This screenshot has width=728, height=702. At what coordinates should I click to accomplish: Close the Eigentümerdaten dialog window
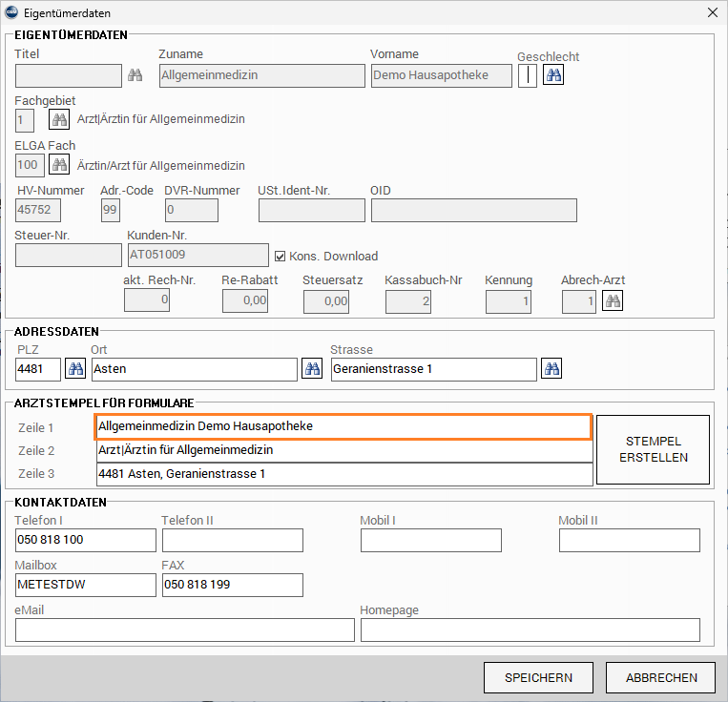coord(711,13)
